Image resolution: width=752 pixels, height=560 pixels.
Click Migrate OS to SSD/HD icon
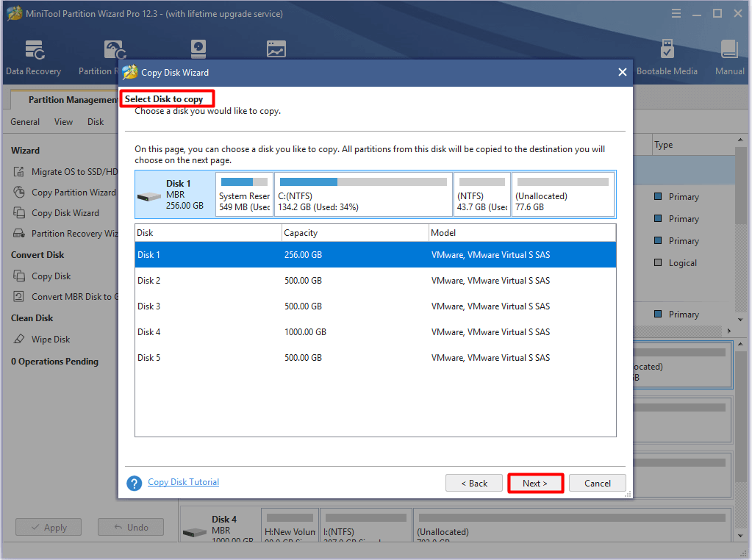(x=18, y=172)
